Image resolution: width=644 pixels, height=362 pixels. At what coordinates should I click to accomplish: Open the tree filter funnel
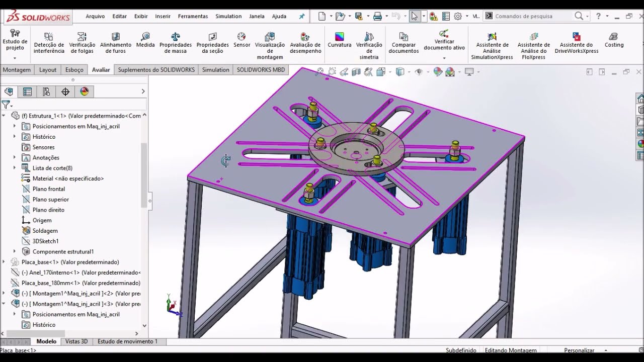point(6,105)
